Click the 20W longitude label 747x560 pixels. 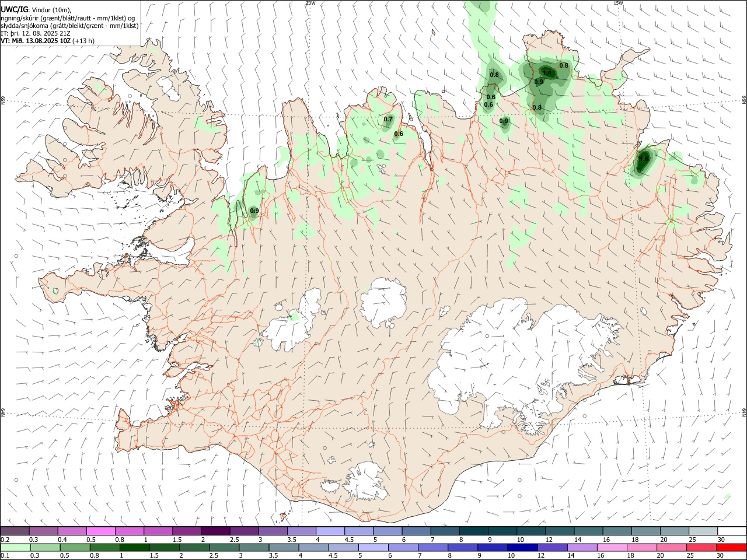[310, 3]
